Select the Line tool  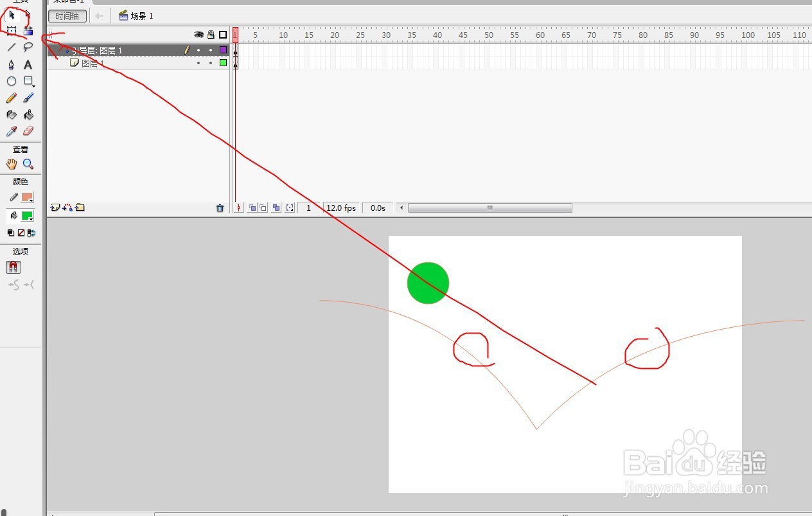click(12, 47)
